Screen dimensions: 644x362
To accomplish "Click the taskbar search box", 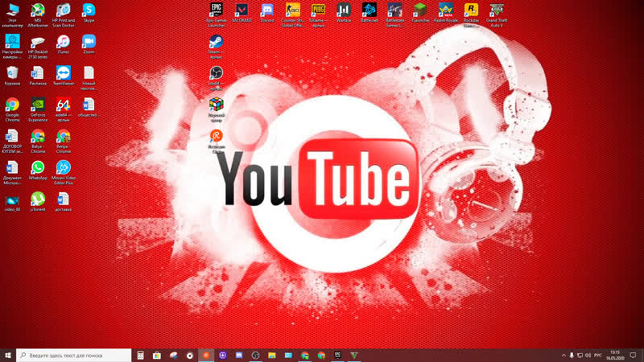I will (74, 355).
